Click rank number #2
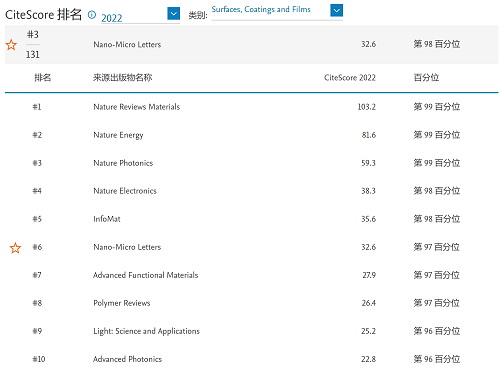This screenshot has width=500, height=375. click(x=37, y=135)
